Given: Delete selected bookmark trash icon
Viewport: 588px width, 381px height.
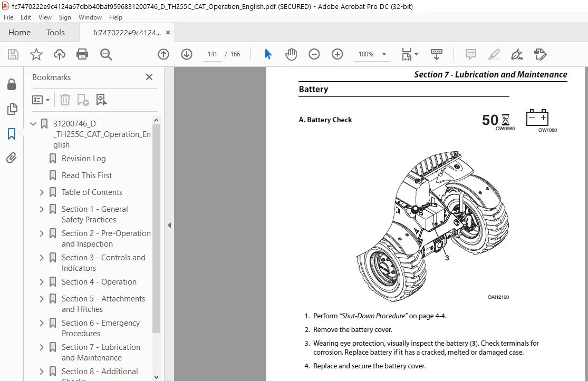Looking at the screenshot, I should click(65, 100).
